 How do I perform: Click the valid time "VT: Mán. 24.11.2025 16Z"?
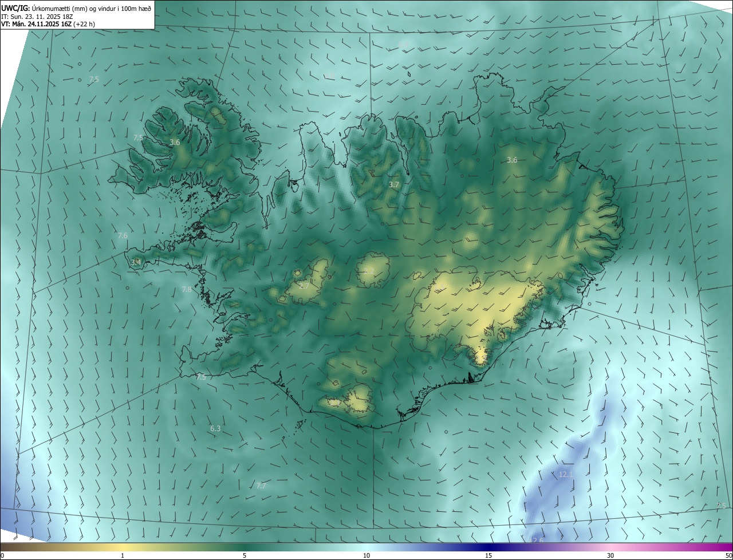[36, 25]
